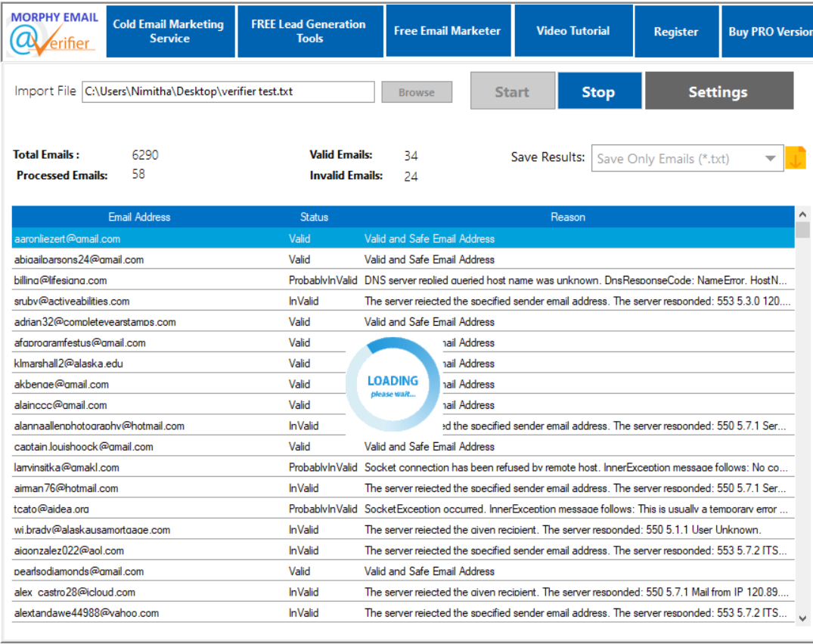The height and width of the screenshot is (644, 813).
Task: Click Valid Emails value 34
Action: (x=411, y=156)
